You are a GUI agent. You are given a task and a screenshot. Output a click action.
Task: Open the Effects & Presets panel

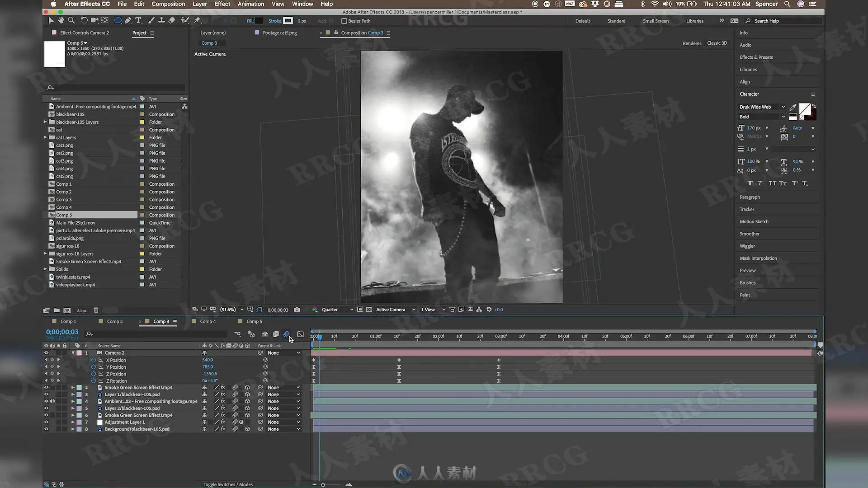756,57
